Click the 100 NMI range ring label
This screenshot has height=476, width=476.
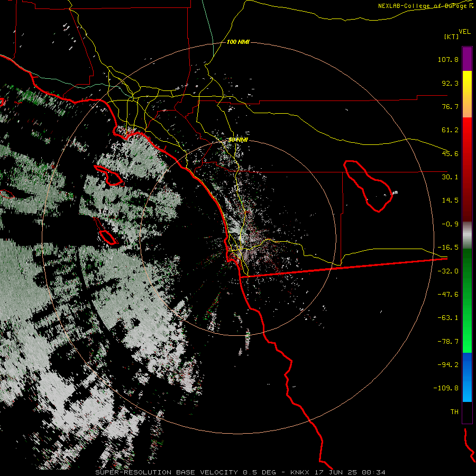239,42
